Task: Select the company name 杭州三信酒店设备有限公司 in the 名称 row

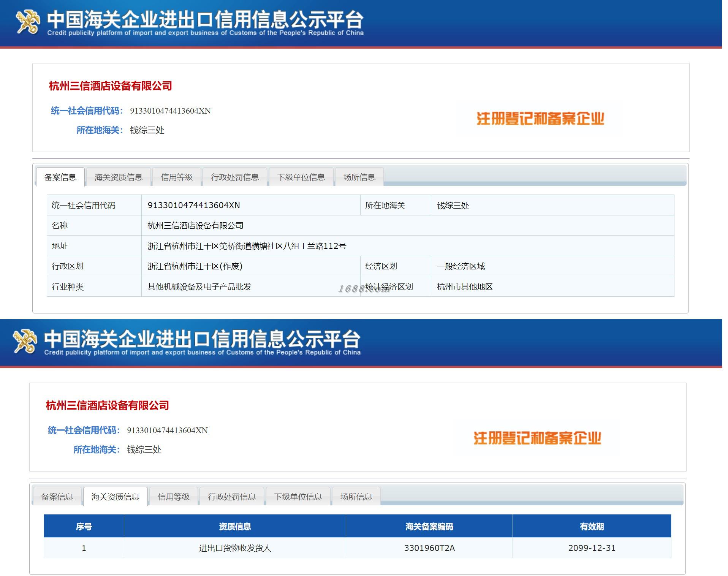Action: click(195, 225)
